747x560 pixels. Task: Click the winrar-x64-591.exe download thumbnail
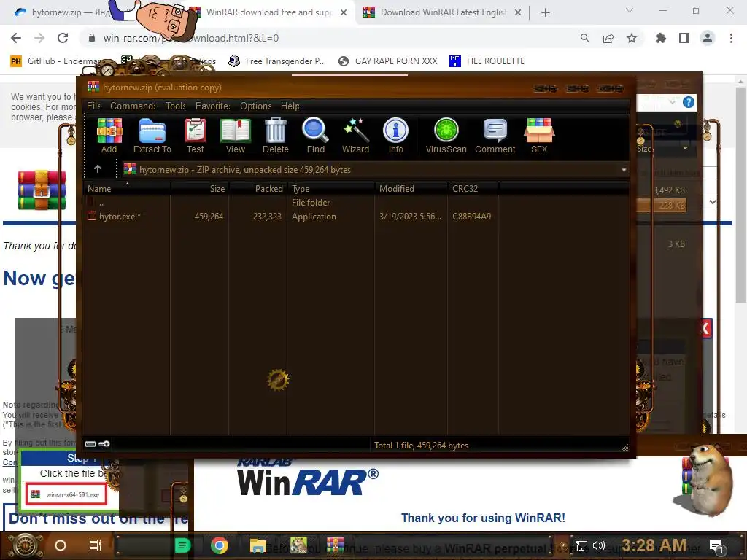click(66, 494)
